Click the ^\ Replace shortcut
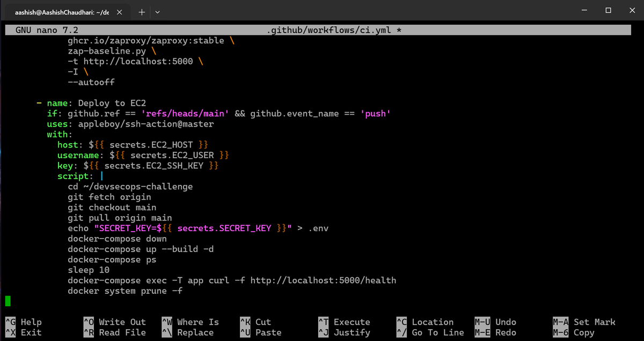This screenshot has height=341, width=644. (187, 332)
